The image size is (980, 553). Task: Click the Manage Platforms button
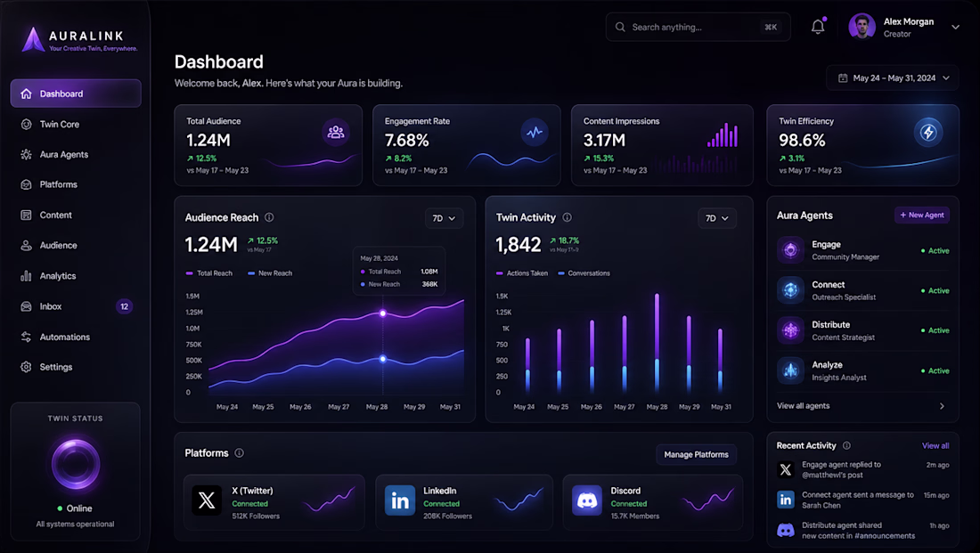click(697, 454)
